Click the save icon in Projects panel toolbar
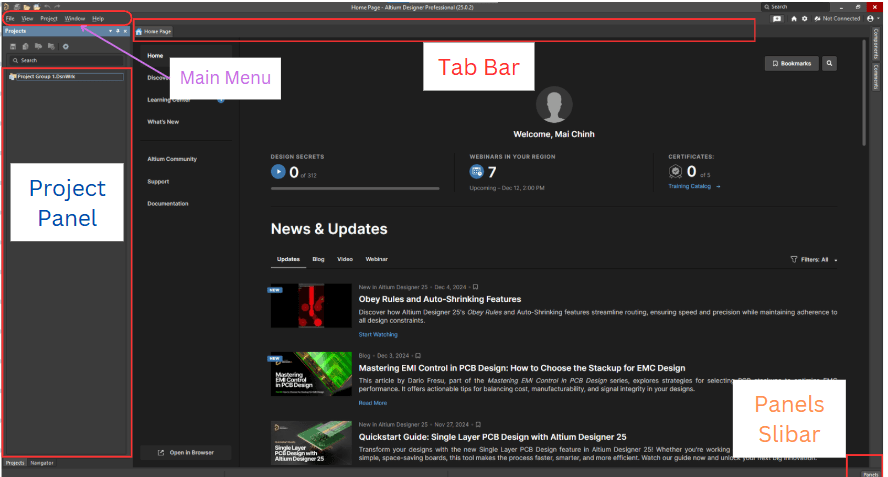888x477 pixels. (13, 46)
